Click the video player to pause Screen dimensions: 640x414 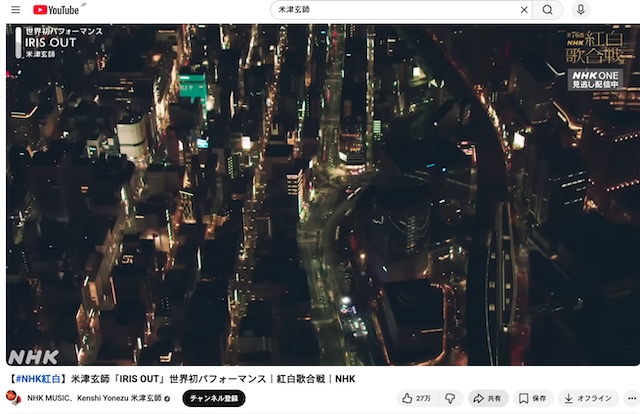point(322,195)
